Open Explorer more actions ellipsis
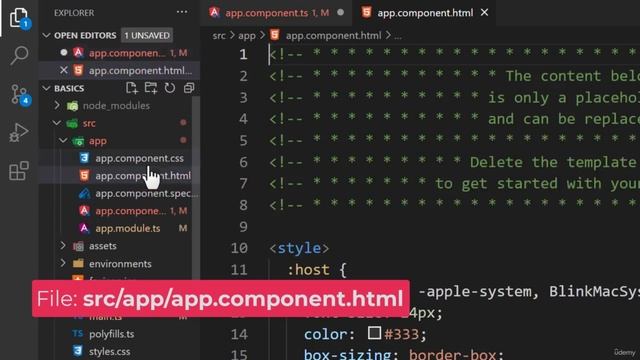The image size is (640, 360). coord(182,12)
